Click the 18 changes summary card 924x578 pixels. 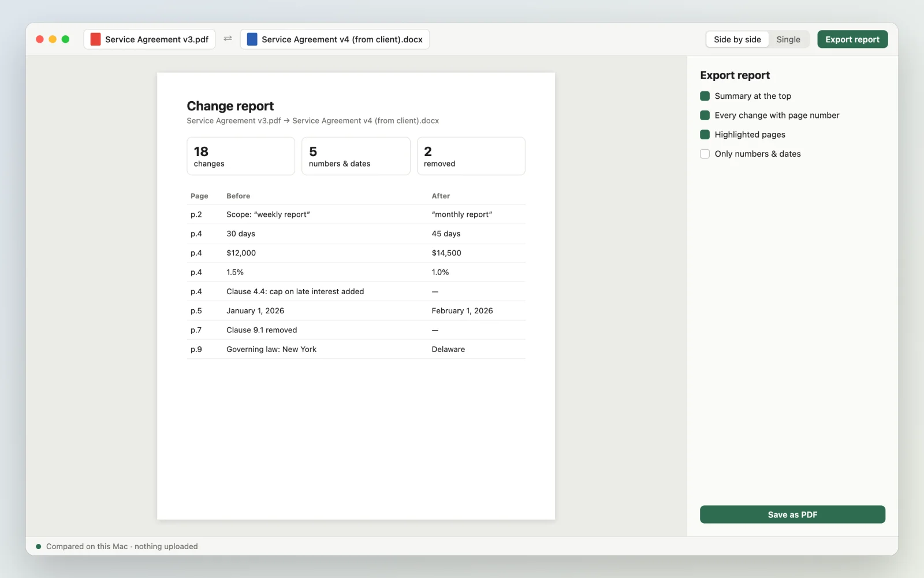pyautogui.click(x=241, y=156)
